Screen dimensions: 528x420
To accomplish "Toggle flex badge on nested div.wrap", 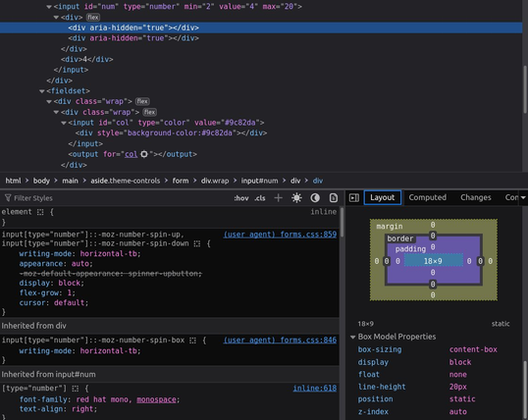I will [150, 112].
